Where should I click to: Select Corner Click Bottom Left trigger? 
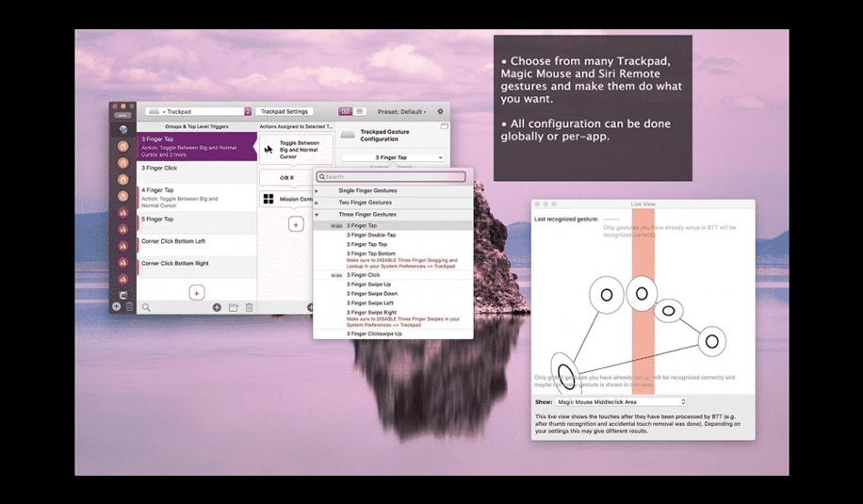click(x=197, y=245)
